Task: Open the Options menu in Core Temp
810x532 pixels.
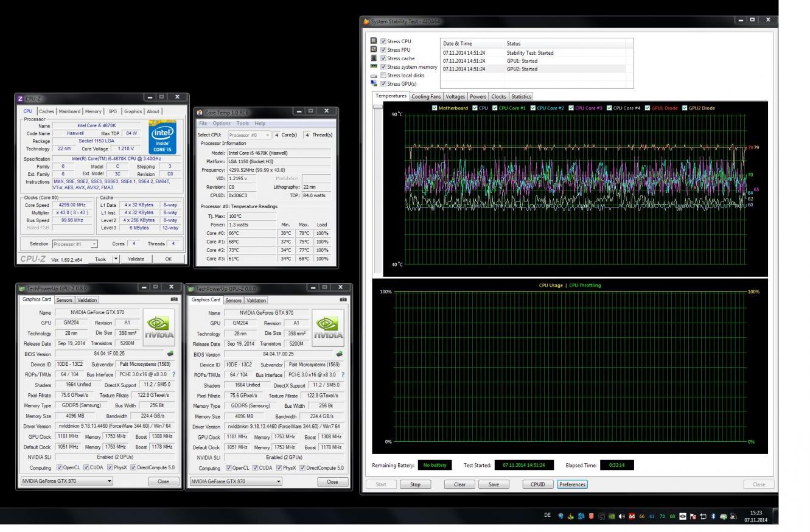Action: coord(222,124)
